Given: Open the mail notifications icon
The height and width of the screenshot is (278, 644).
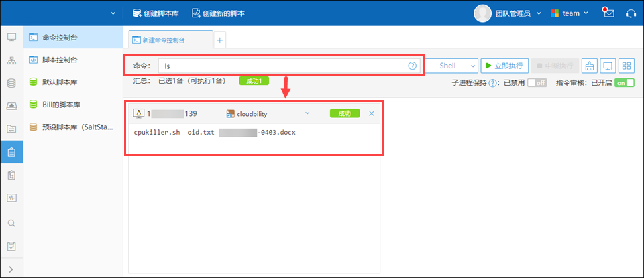Looking at the screenshot, I should click(x=608, y=13).
